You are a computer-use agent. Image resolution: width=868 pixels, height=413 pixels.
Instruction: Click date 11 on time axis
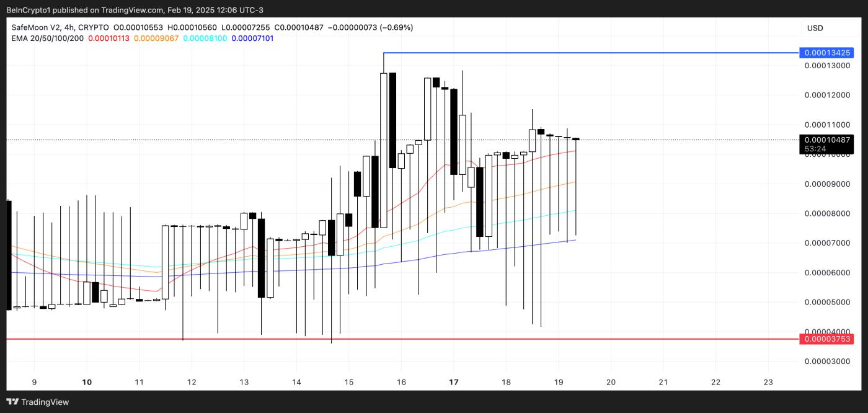coord(139,383)
